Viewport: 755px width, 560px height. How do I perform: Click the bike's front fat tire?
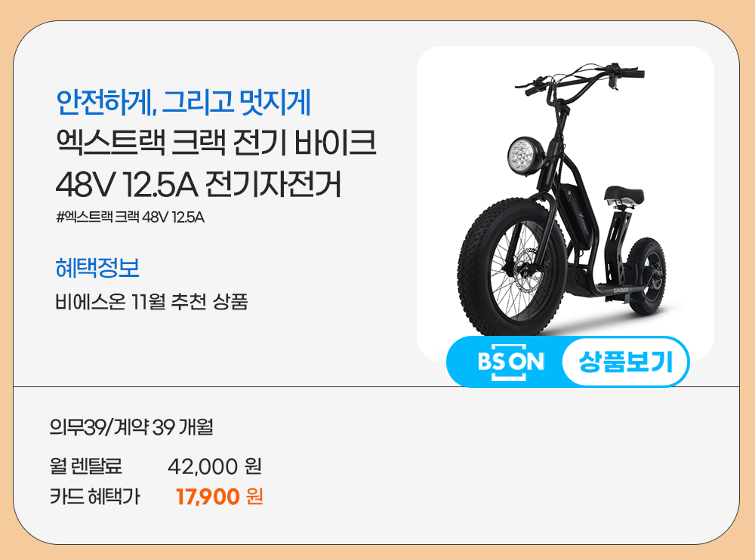(x=513, y=268)
